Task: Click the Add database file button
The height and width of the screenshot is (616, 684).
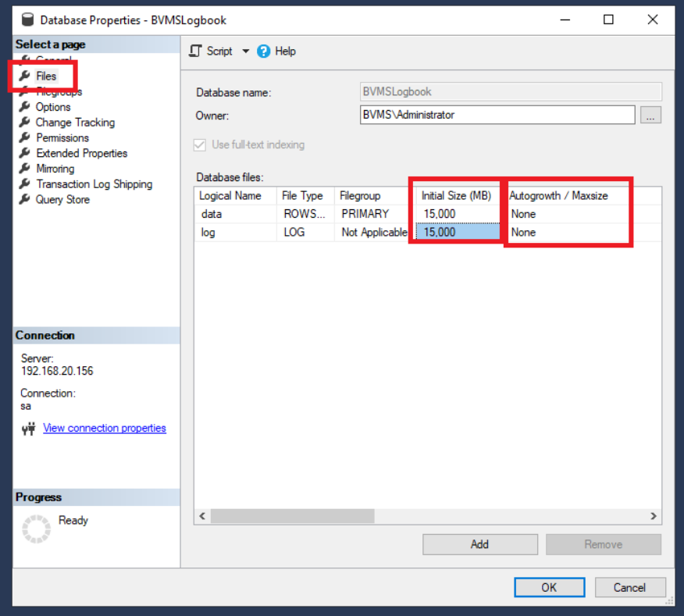Action: click(479, 544)
